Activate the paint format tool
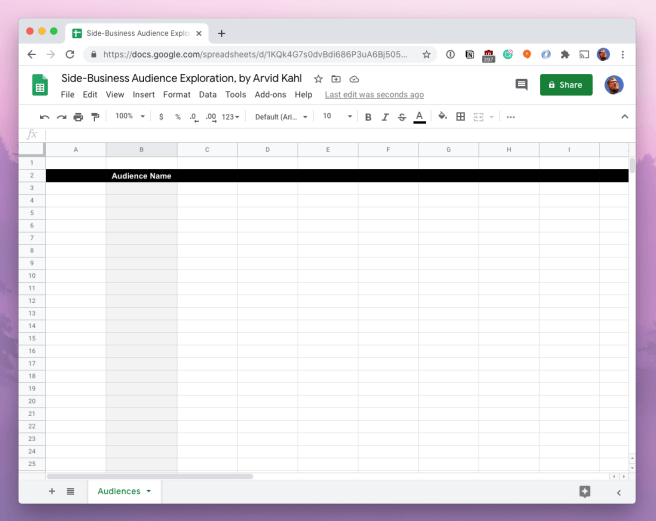Image resolution: width=656 pixels, height=521 pixels. point(95,117)
